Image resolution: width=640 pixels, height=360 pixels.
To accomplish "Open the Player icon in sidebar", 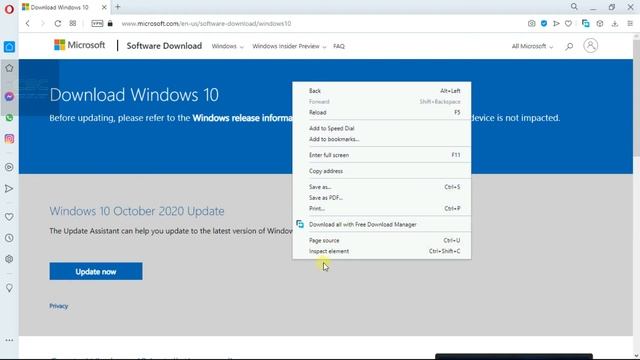I will point(9,167).
